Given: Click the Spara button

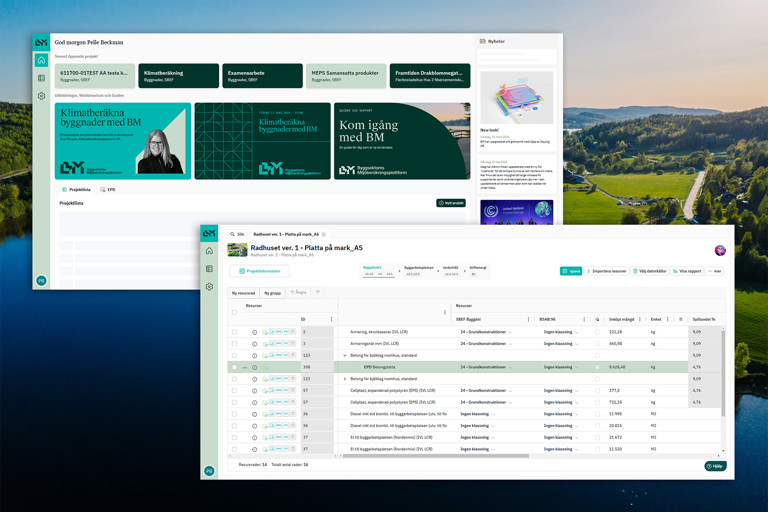Looking at the screenshot, I should [x=570, y=271].
